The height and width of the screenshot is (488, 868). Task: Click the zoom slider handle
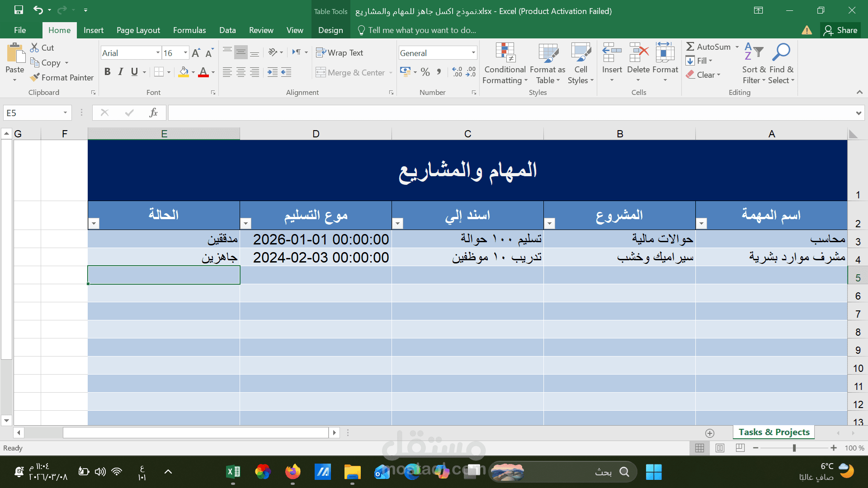[x=794, y=448]
